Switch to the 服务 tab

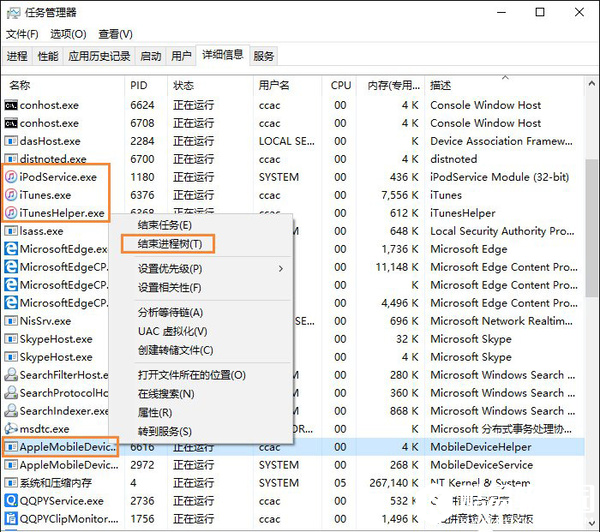click(264, 56)
